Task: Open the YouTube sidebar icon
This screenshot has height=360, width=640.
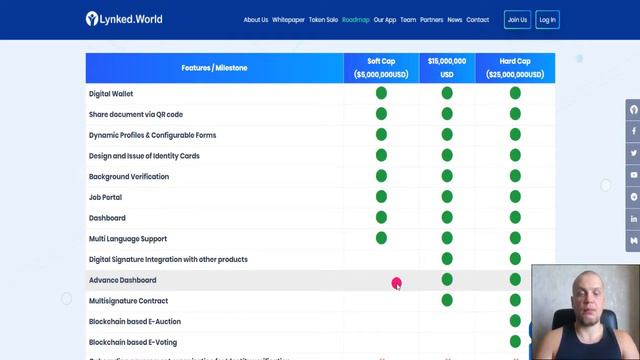Action: [x=633, y=175]
